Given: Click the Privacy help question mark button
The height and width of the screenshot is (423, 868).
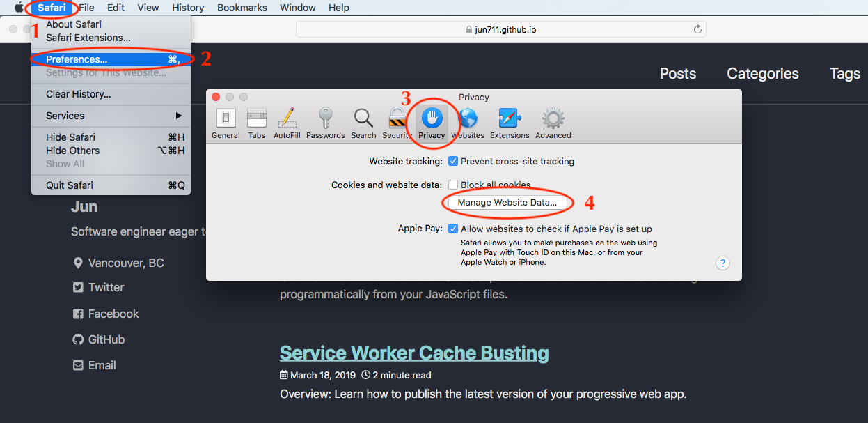Looking at the screenshot, I should point(723,263).
